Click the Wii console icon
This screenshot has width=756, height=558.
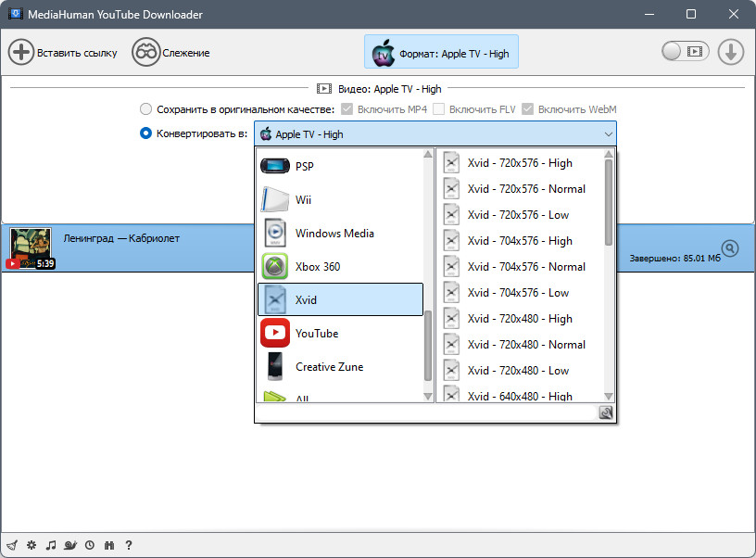(x=275, y=199)
